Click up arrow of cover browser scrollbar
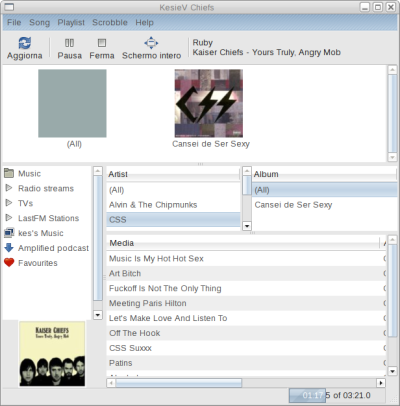 tap(392, 70)
